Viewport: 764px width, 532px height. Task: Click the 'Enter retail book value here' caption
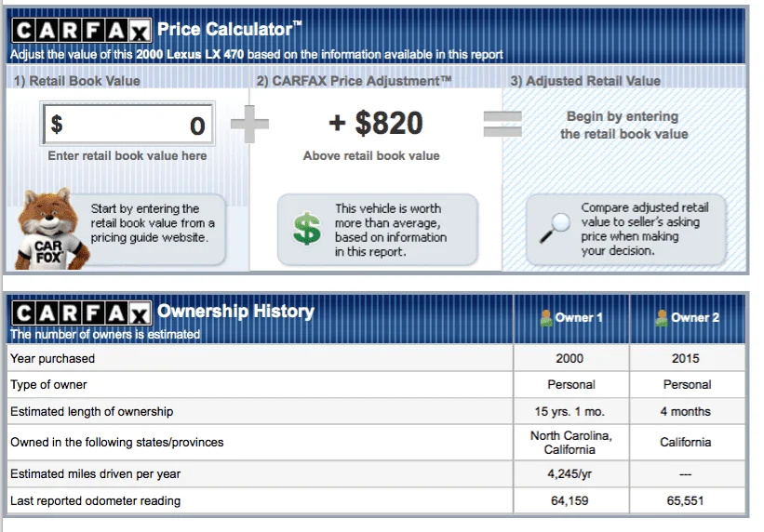tap(127, 156)
